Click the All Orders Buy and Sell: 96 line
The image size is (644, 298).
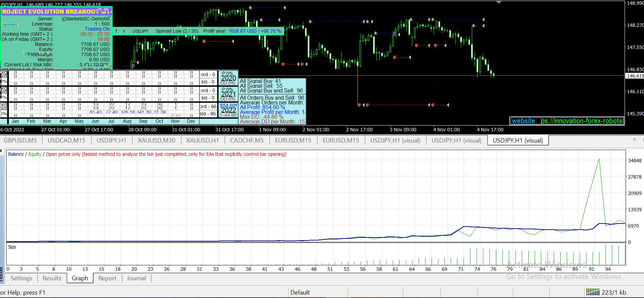tap(272, 98)
